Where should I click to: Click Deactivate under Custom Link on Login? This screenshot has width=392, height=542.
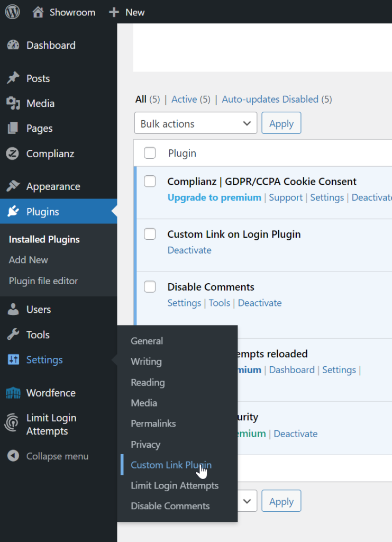(x=189, y=250)
